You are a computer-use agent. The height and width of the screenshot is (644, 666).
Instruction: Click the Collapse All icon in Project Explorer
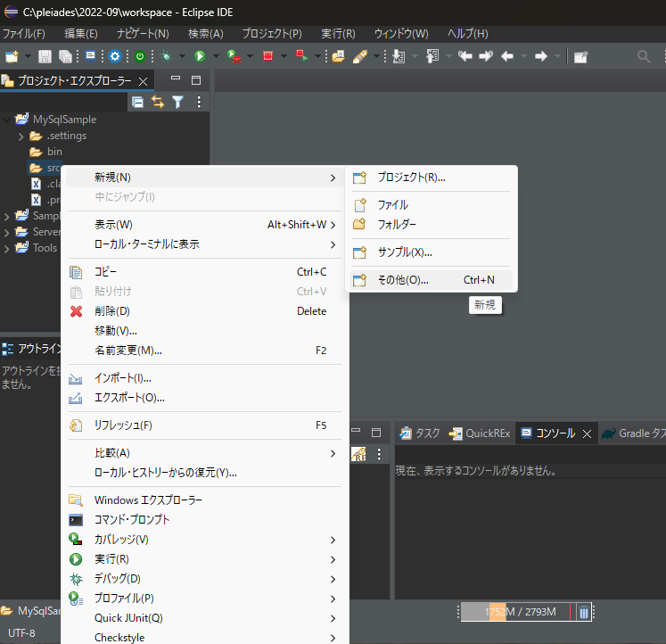click(x=137, y=102)
